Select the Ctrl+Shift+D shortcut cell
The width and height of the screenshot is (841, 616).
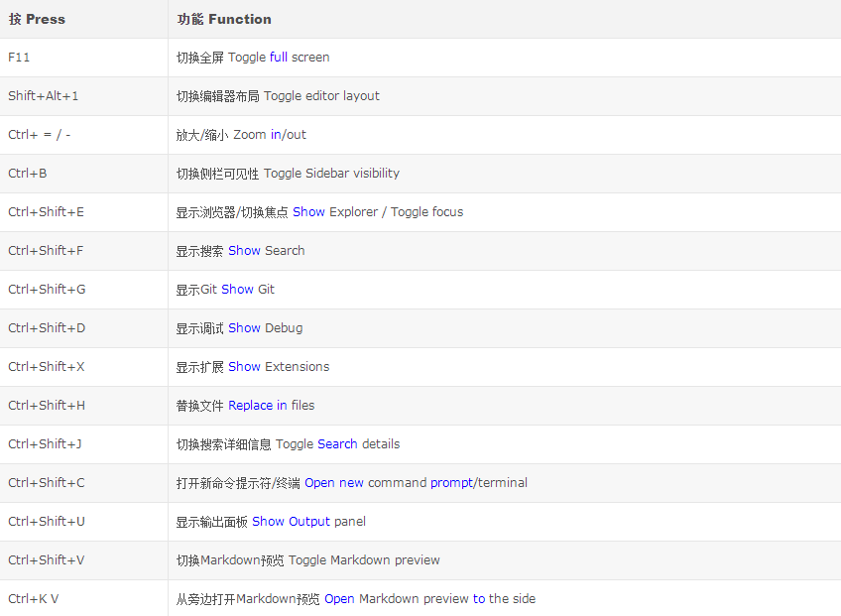pyautogui.click(x=83, y=328)
